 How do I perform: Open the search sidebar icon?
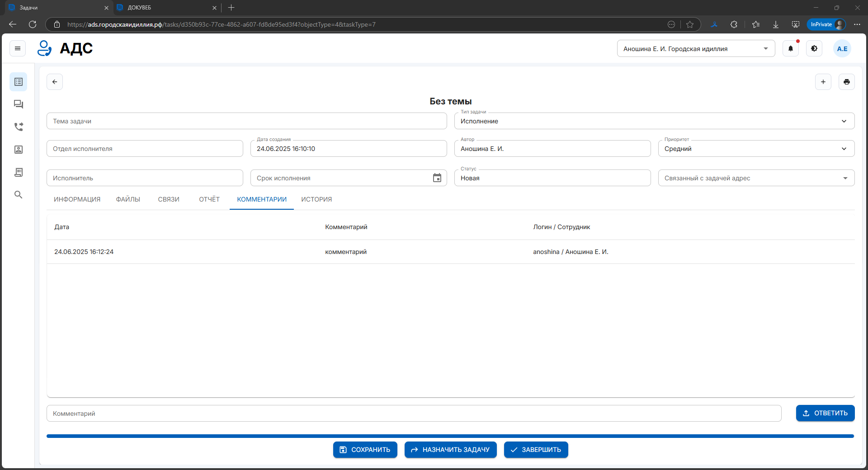pyautogui.click(x=19, y=195)
